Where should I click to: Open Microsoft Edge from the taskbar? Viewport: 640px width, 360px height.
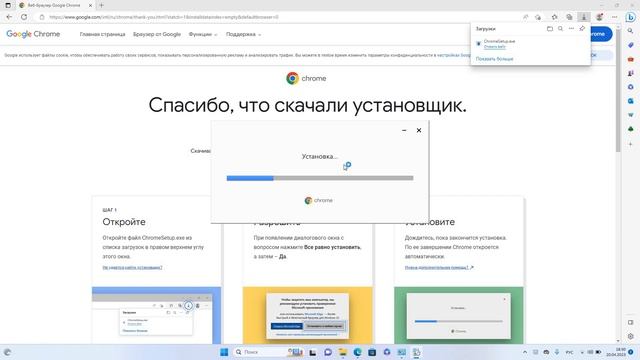tap(358, 352)
